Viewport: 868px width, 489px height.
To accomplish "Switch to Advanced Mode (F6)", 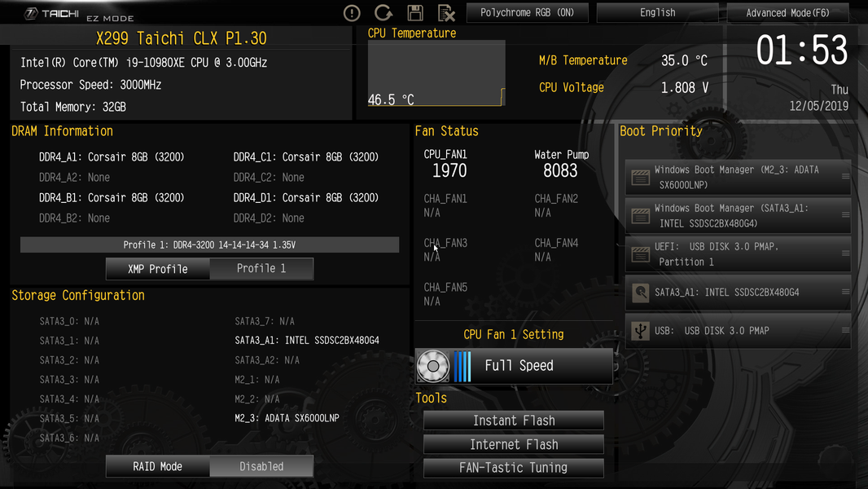I will tap(787, 13).
